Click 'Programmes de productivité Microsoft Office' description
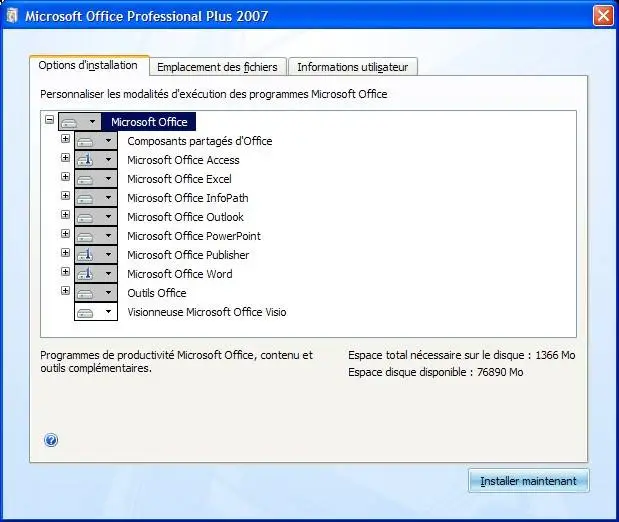The width and height of the screenshot is (619, 522). (x=176, y=361)
